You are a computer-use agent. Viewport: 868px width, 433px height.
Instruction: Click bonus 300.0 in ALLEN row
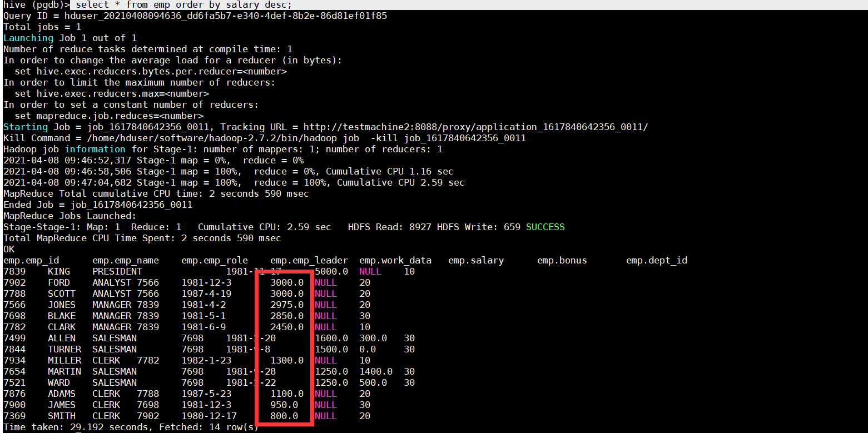(373, 338)
